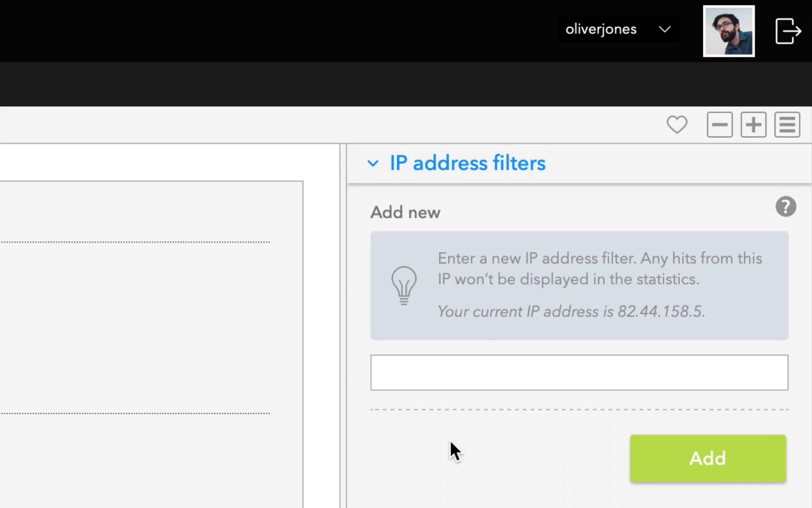Click the chevron beside the oliverjones username

(664, 29)
